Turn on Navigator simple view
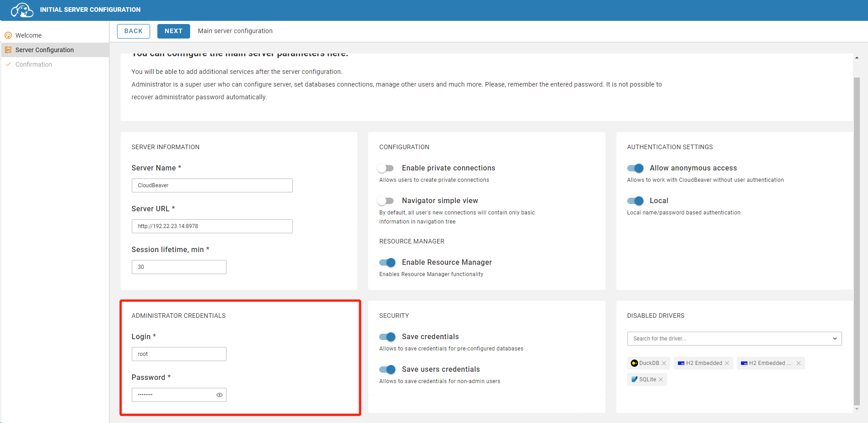Viewport: 868px width, 423px height. (386, 201)
